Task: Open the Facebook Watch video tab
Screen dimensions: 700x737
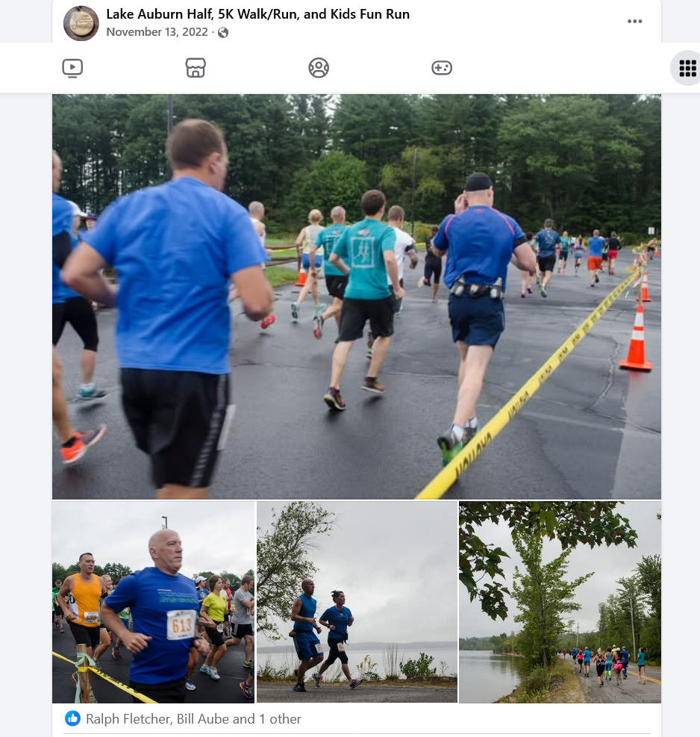Action: point(72,68)
